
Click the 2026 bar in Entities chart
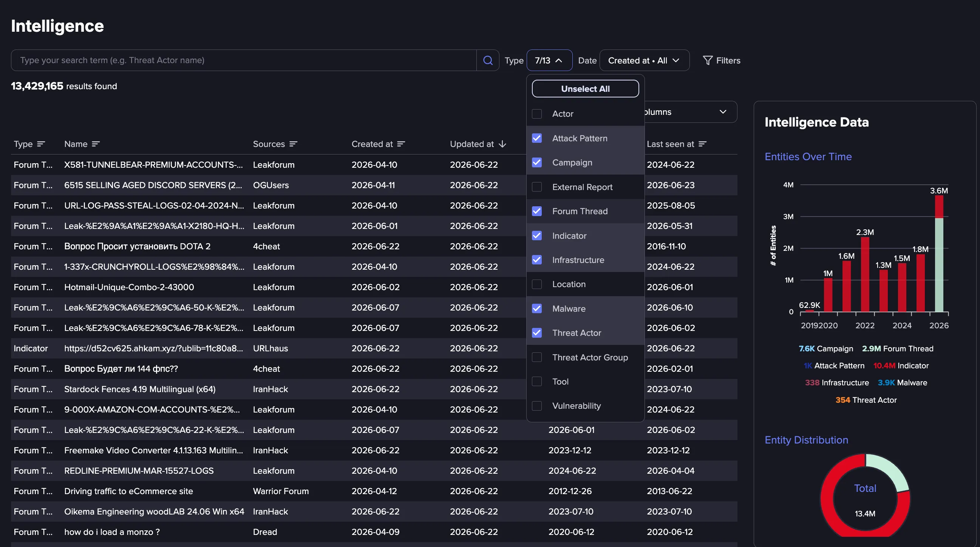[939, 254]
